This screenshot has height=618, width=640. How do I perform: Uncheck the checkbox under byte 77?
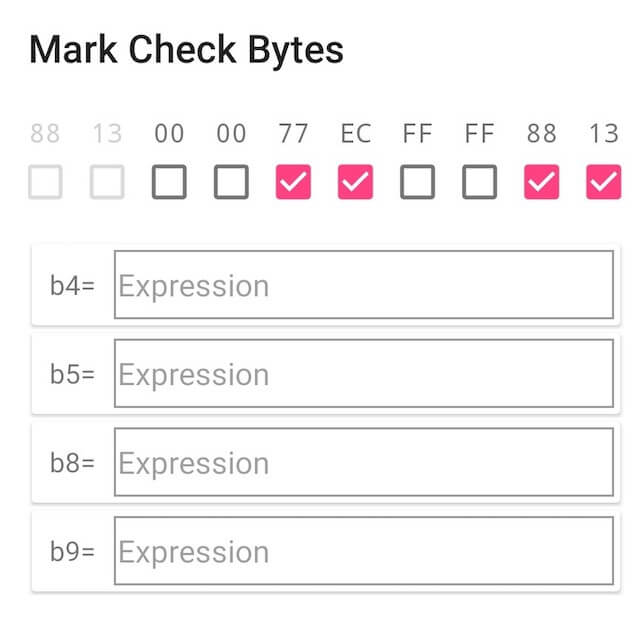tap(293, 182)
